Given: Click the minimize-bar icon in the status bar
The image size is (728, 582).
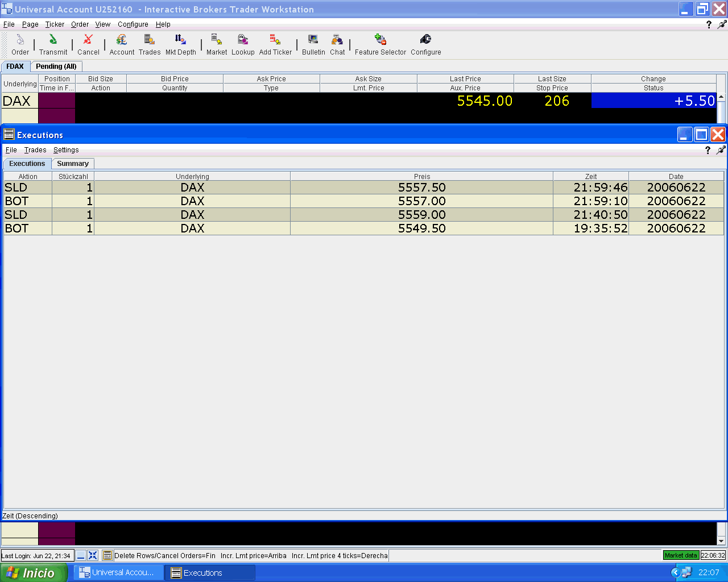Looking at the screenshot, I should pos(81,555).
